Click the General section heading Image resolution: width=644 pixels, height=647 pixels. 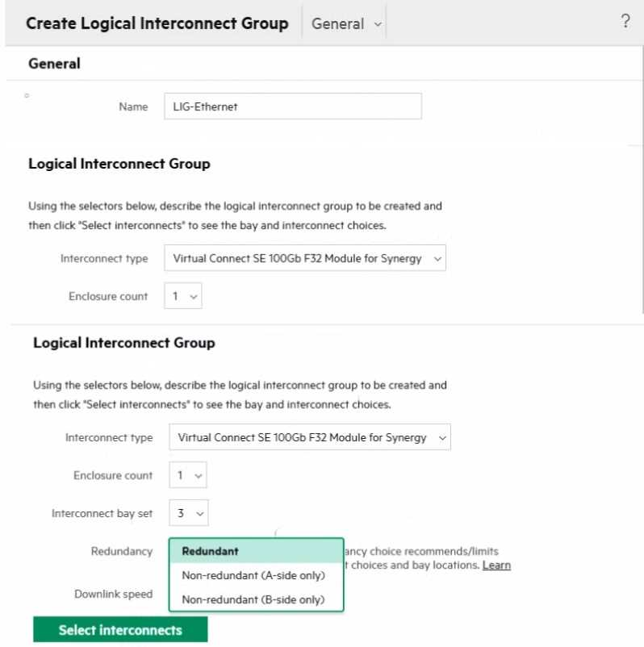(x=54, y=64)
